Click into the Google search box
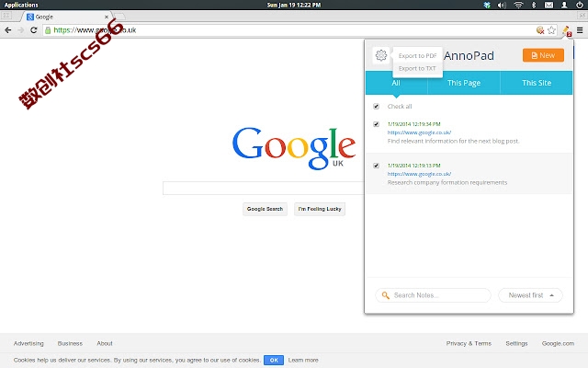The image size is (588, 368). click(x=264, y=188)
